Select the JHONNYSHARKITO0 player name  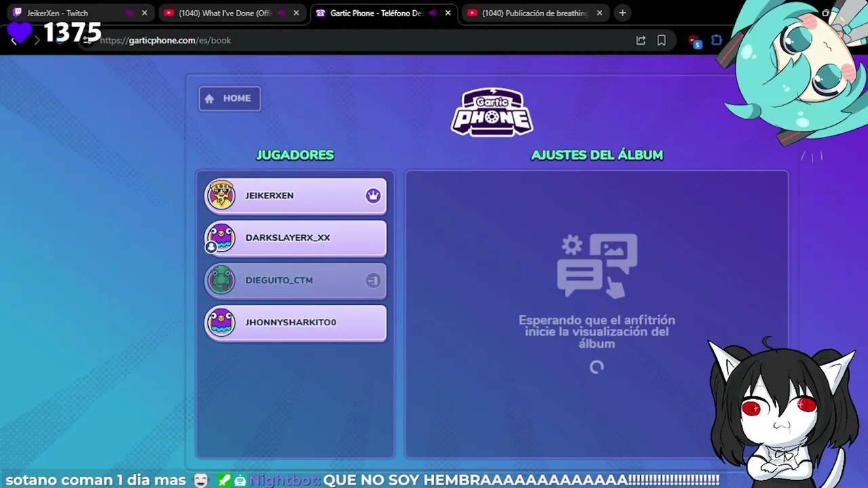point(290,322)
